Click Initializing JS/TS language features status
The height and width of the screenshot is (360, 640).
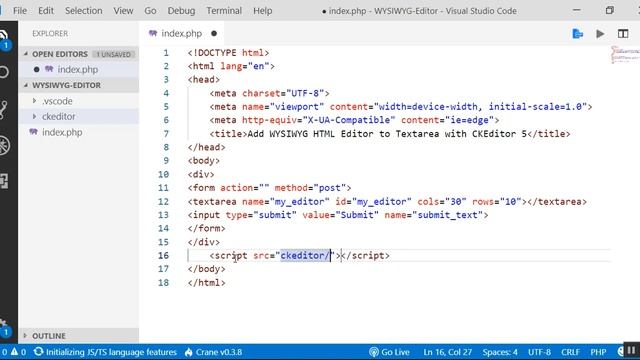(105, 352)
